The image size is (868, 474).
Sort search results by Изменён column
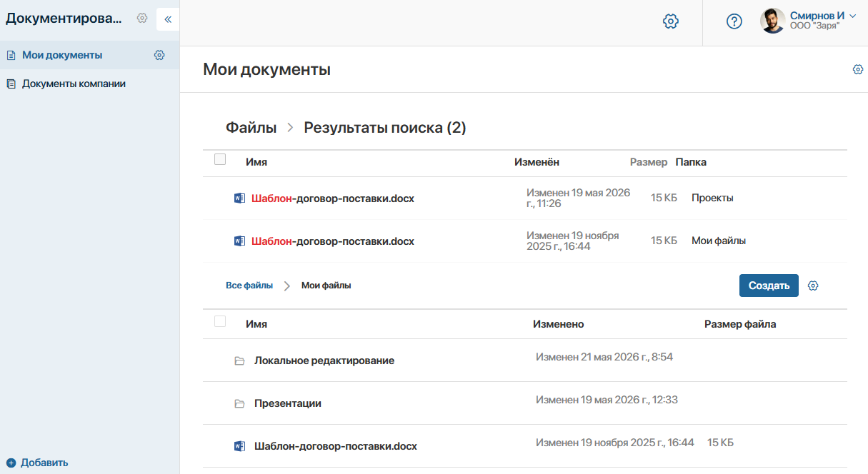click(537, 162)
